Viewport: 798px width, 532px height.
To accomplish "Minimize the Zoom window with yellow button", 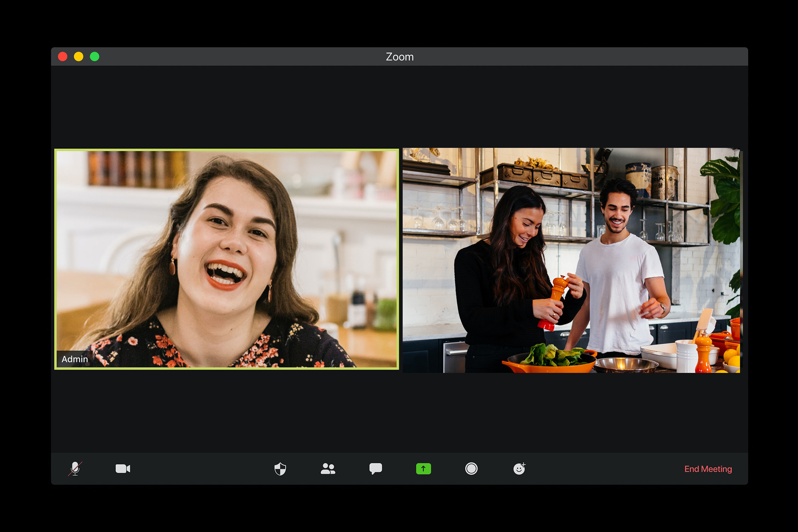I will (x=79, y=57).
